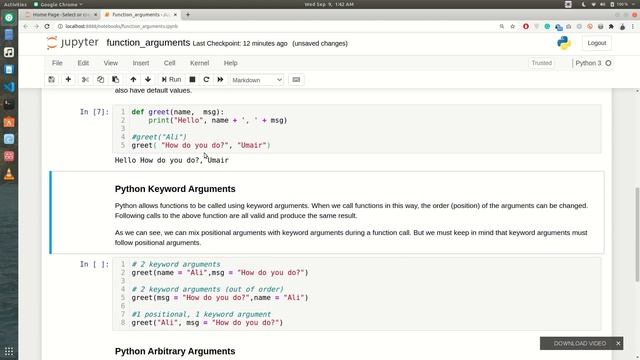Copy selected cells icon
Viewport: 640px width, 360px height.
(100, 80)
